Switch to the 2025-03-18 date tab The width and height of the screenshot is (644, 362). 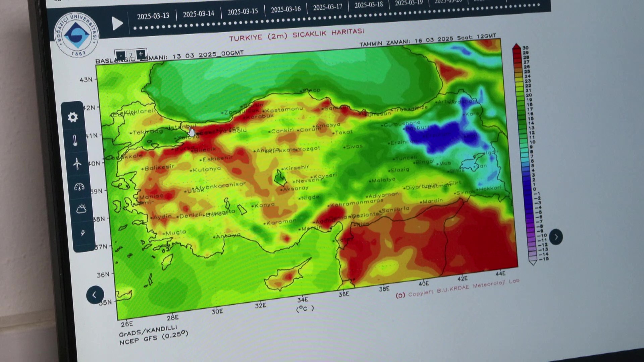[x=369, y=5]
